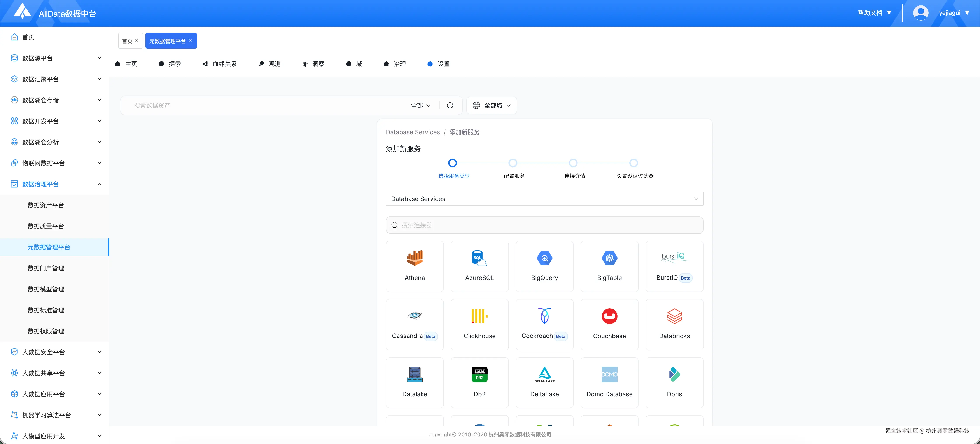Viewport: 980px width, 444px height.
Task: Click the 选择服务类型 step circle
Action: coord(452,163)
